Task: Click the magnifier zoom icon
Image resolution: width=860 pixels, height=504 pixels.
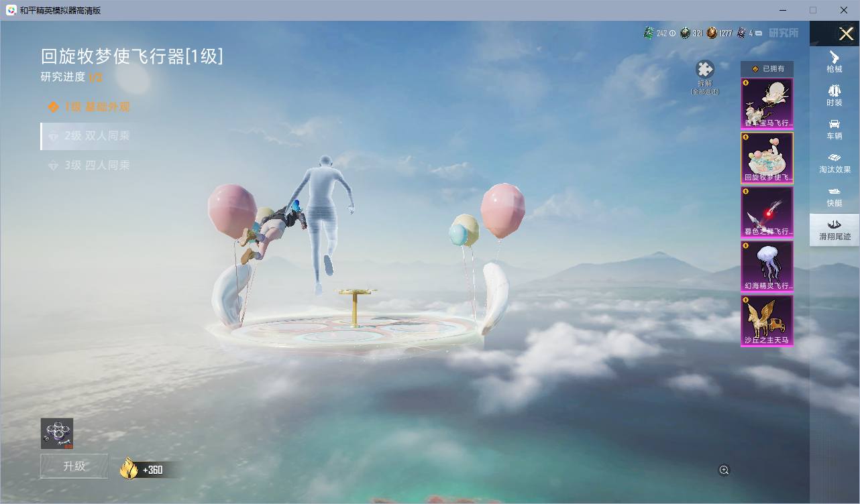Action: (x=724, y=470)
